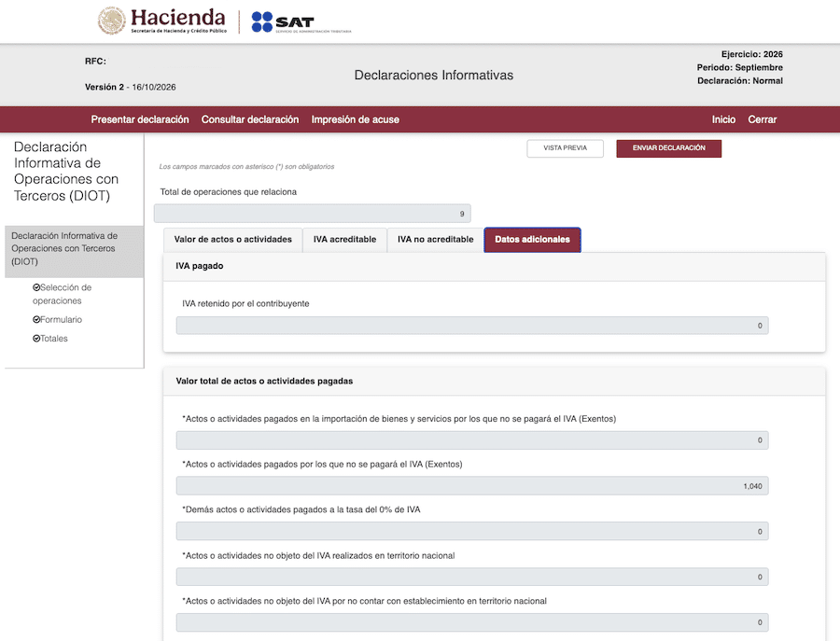Viewport: 840px width, 641px height.
Task: Click tasa del 0% de IVA field
Action: coord(472,531)
